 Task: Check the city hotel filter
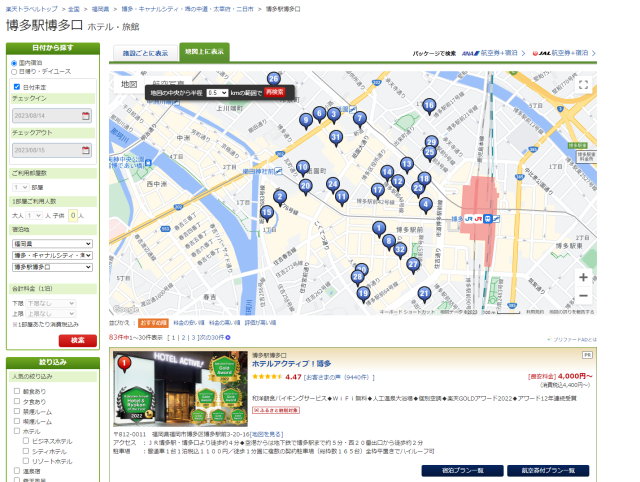coord(26,451)
